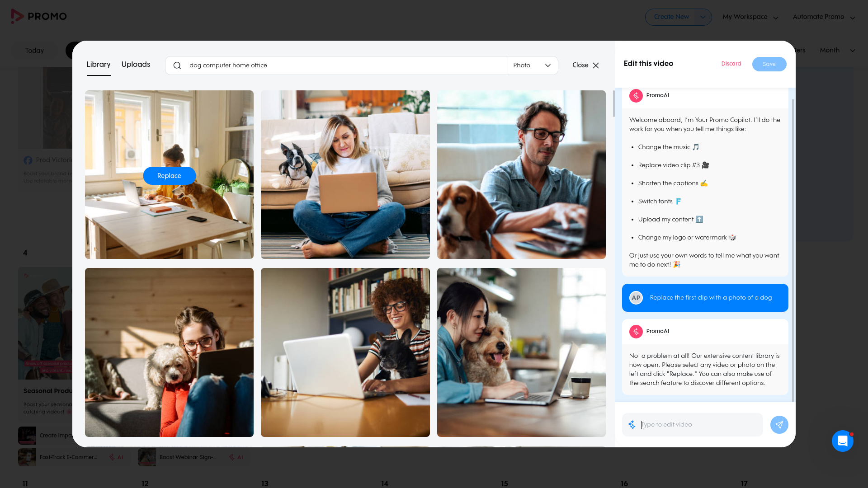
Task: Click the Facebook icon beside Prod Victoria
Action: click(x=28, y=160)
